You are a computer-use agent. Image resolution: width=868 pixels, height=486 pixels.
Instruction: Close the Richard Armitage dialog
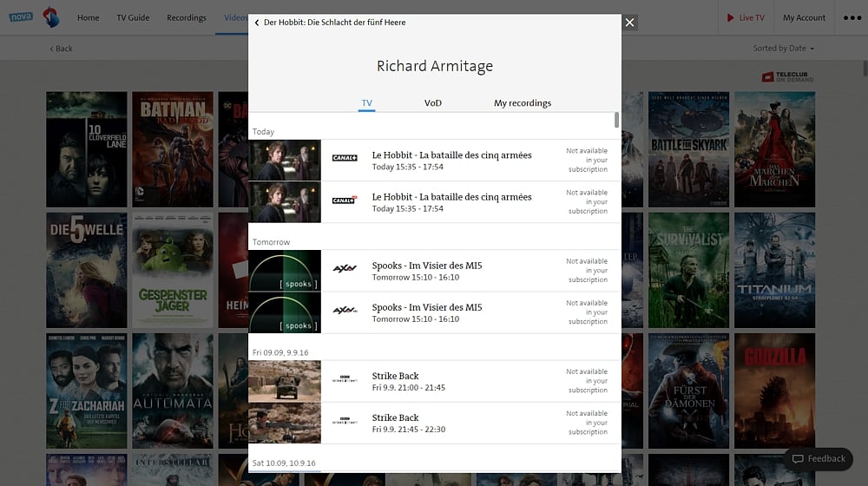click(629, 23)
